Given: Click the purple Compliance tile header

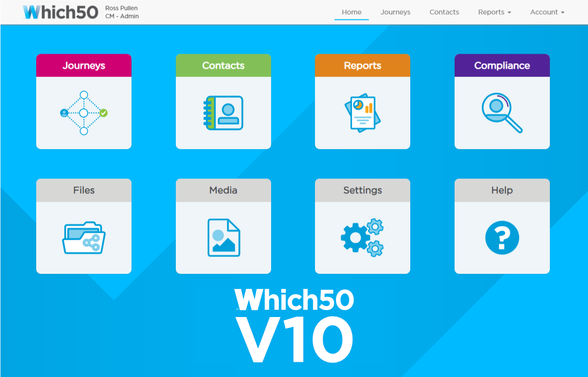Looking at the screenshot, I should [502, 65].
